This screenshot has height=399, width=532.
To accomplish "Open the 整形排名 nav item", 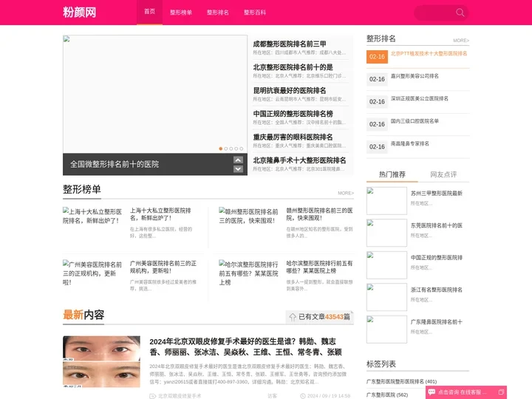I will pos(218,13).
